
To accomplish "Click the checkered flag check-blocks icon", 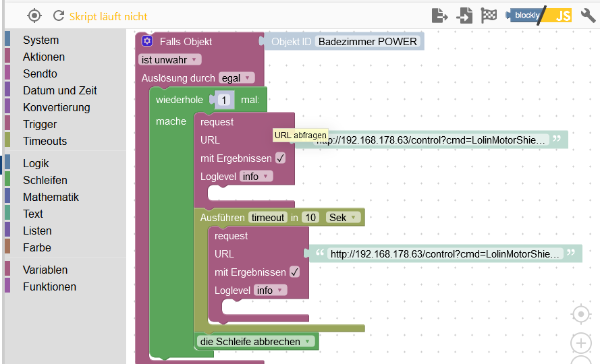I will pyautogui.click(x=489, y=16).
